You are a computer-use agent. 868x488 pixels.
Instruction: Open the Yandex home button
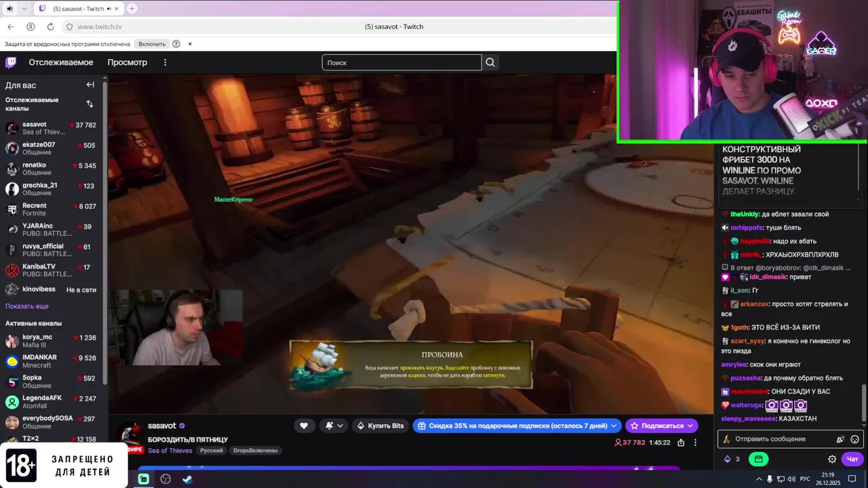coord(31,26)
